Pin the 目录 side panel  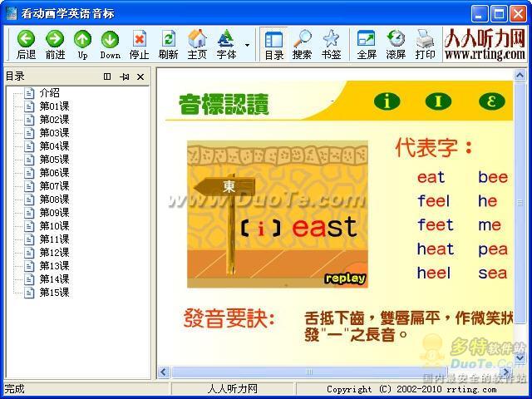(x=124, y=76)
